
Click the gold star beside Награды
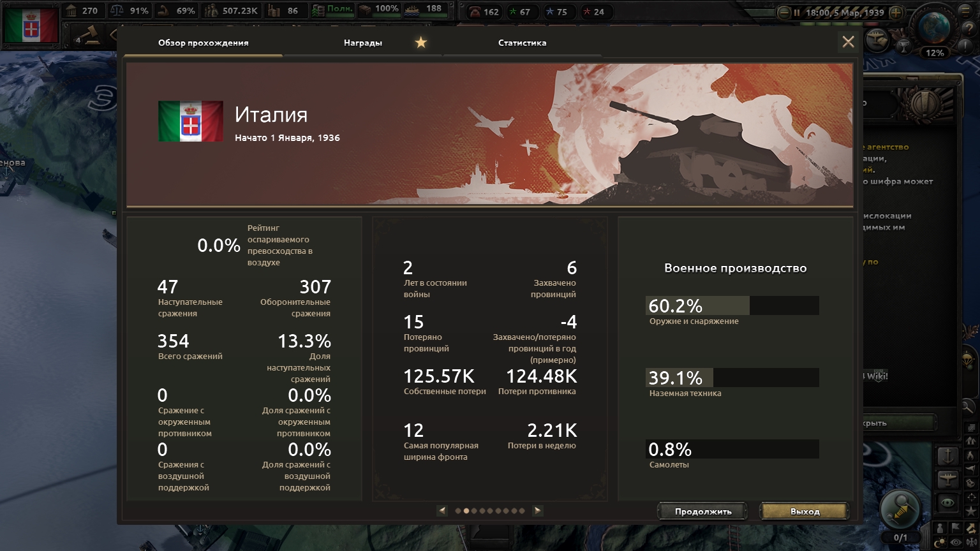pyautogui.click(x=421, y=43)
